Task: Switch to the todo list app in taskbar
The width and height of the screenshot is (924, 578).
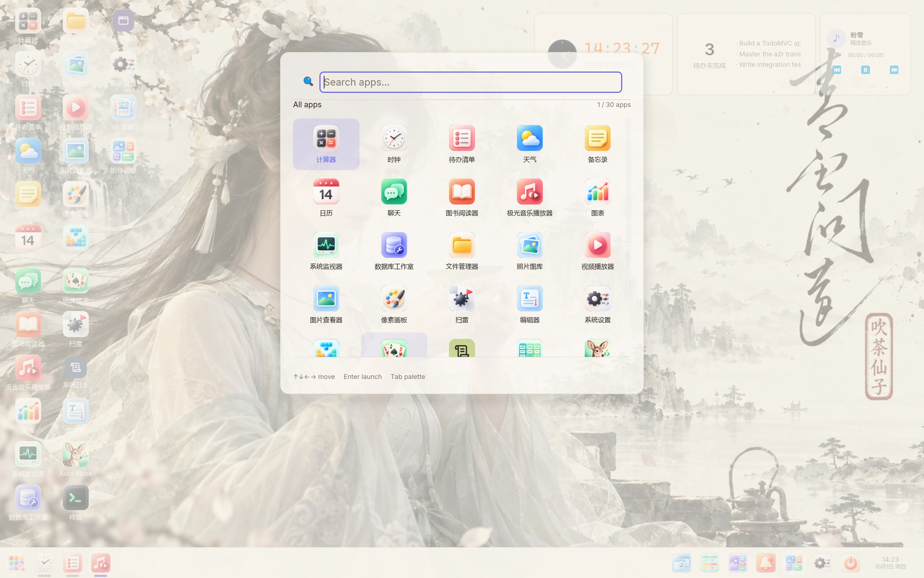Action: [73, 563]
